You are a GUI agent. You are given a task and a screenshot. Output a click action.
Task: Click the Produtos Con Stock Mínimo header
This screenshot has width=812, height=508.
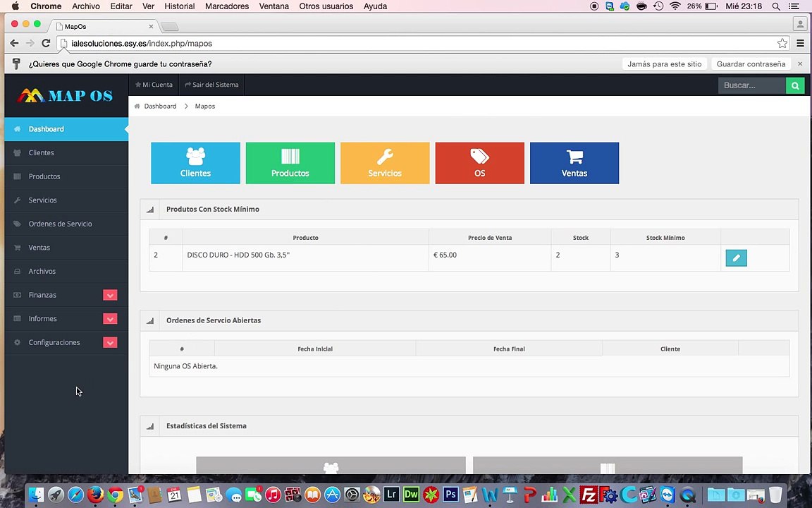coord(213,210)
